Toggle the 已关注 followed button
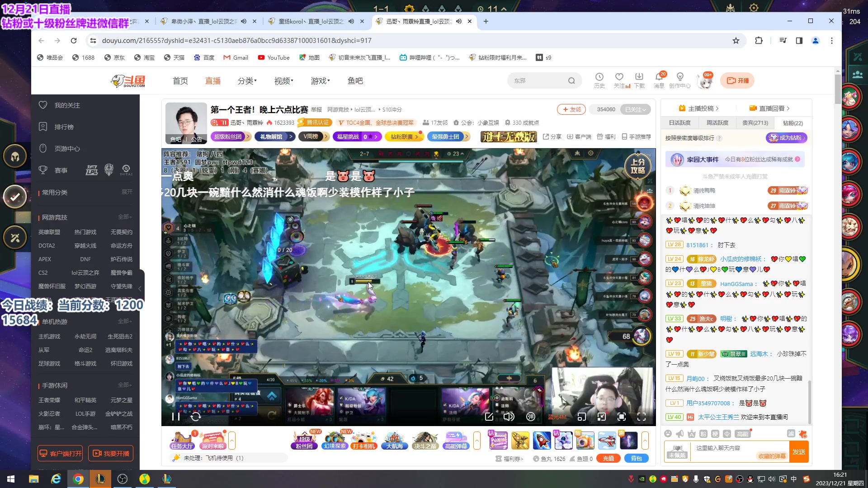This screenshot has height=488, width=868. point(635,109)
